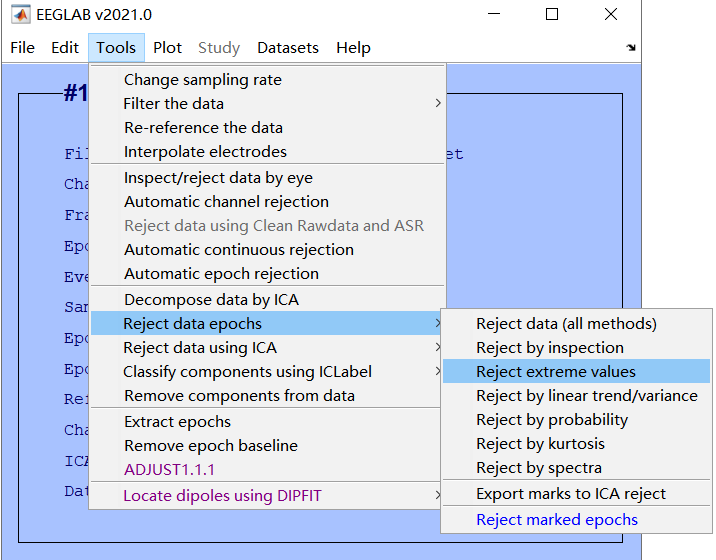The height and width of the screenshot is (560, 716).
Task: Choose Change sampling rate
Action: point(268,80)
